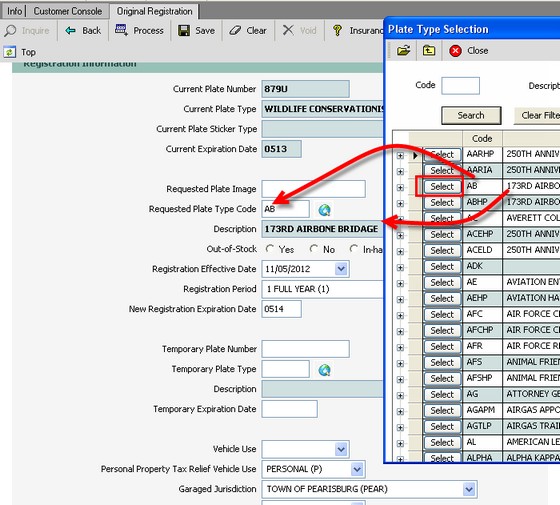Screen dimensions: 560x505
Task: Click the Code column header
Action: pos(482,139)
